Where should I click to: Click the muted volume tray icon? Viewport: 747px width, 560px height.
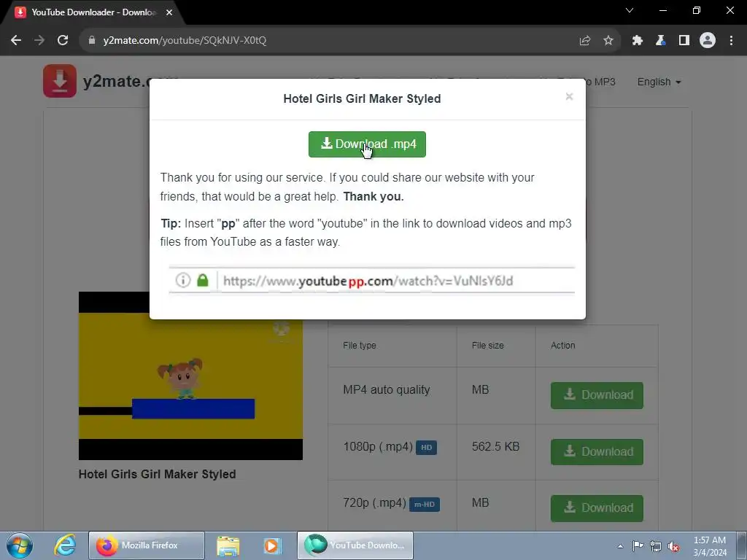point(673,546)
